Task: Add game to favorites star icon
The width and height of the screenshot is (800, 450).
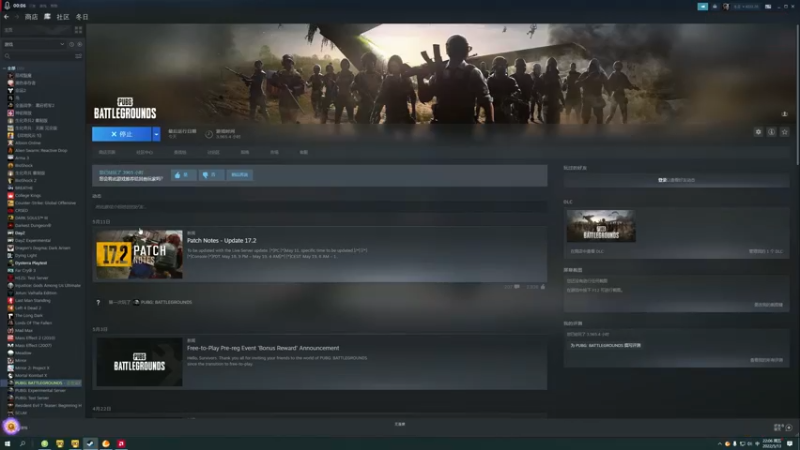Action: pos(785,132)
